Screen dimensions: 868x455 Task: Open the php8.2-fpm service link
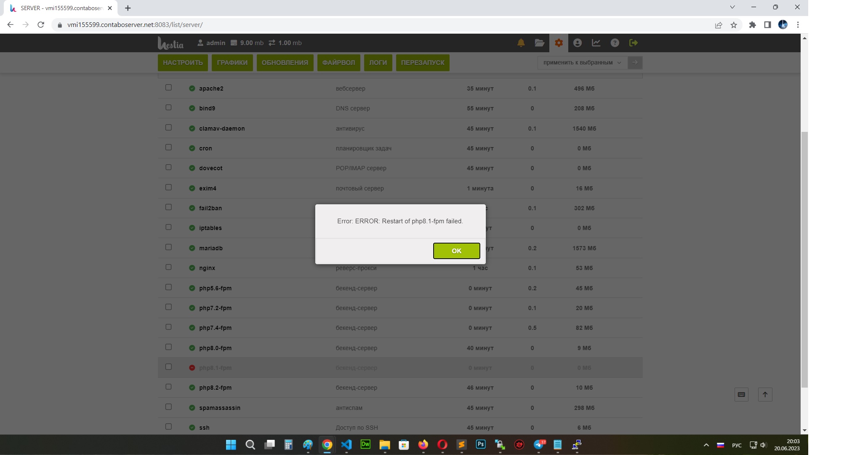tap(216, 388)
